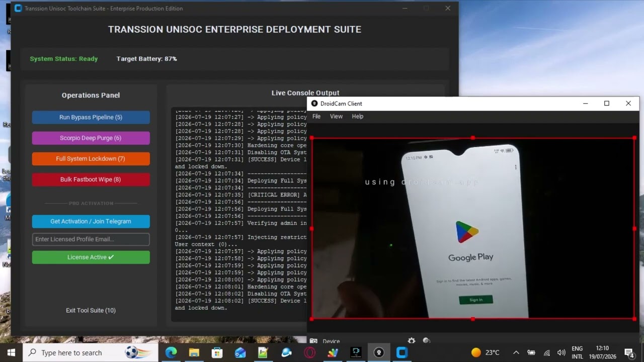This screenshot has height=362, width=644.
Task: Focus the Enter Licensed Profile Email field
Action: (x=91, y=239)
